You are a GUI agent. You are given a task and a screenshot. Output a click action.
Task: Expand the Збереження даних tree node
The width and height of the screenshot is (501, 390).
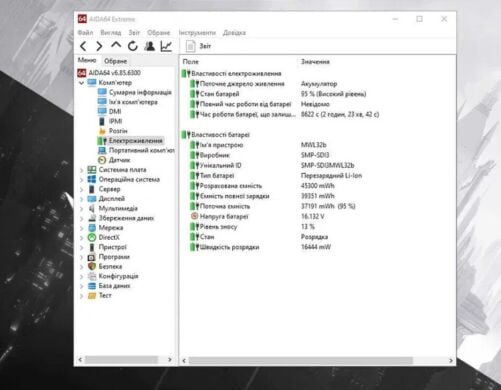[x=81, y=218]
